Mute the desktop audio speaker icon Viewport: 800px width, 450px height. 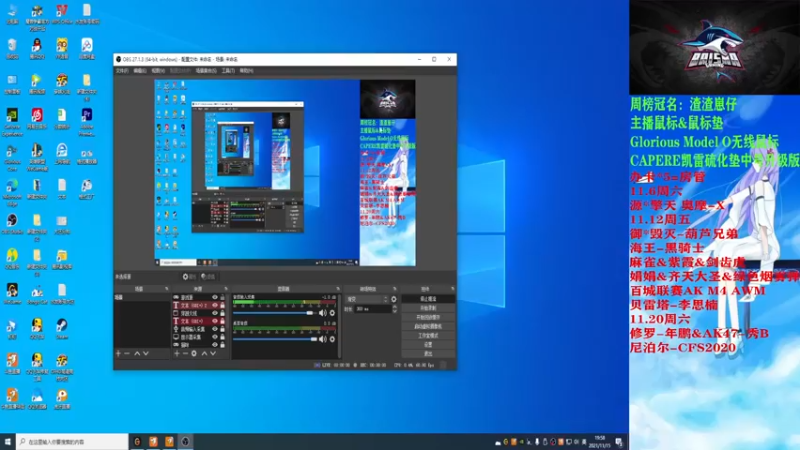point(322,339)
